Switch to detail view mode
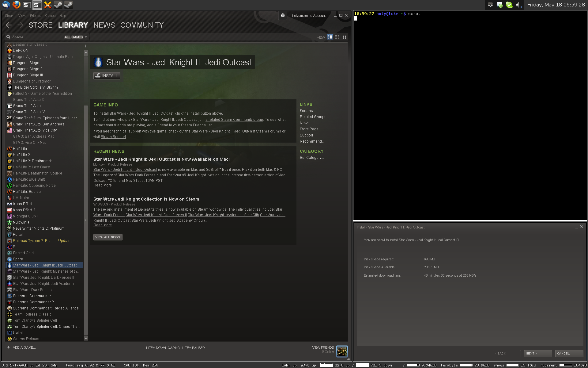588x368 pixels. [x=330, y=37]
